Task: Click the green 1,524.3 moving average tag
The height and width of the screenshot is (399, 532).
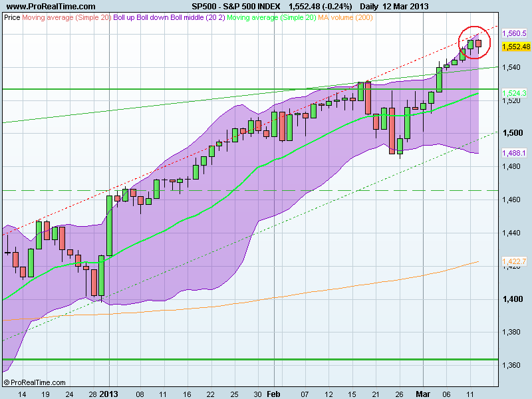Action: [x=514, y=93]
